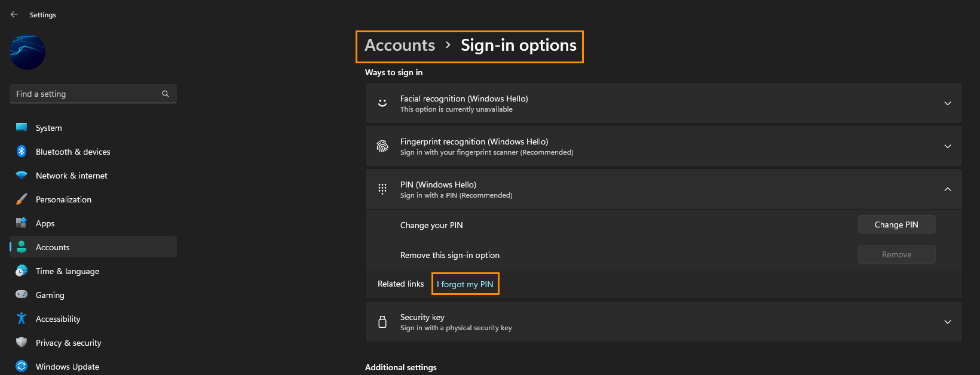Open Time & language settings

pos(93,271)
